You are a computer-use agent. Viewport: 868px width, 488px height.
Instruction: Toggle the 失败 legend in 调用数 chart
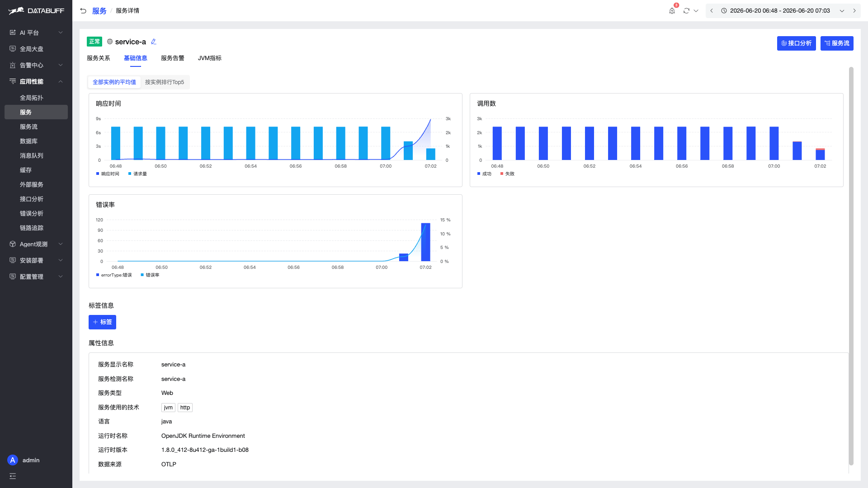pos(507,174)
